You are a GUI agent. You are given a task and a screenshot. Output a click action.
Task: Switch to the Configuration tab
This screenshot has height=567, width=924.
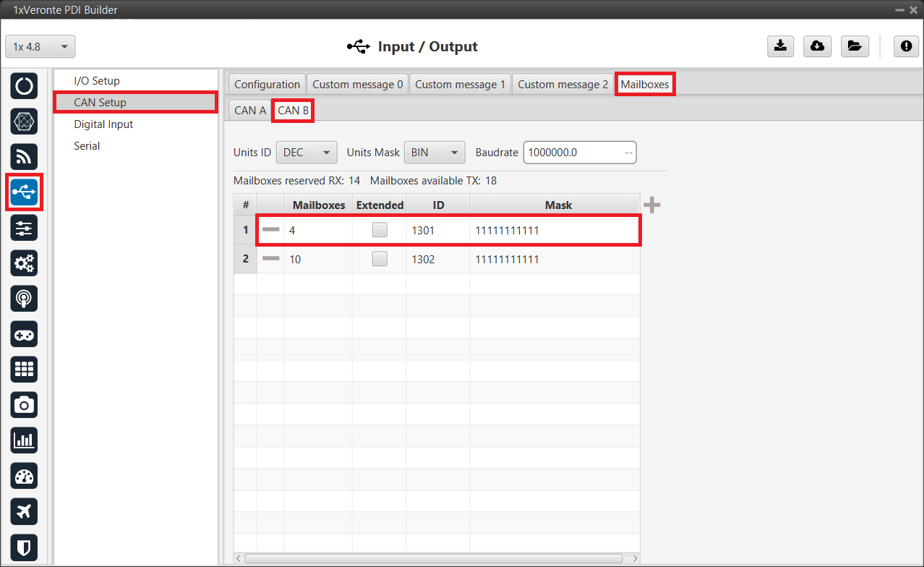point(266,85)
